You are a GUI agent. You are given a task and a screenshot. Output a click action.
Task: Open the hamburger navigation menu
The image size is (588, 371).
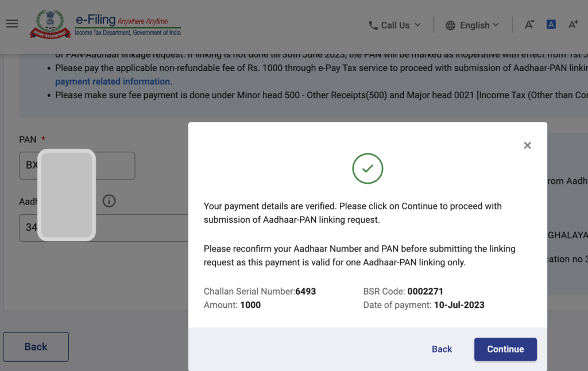click(12, 24)
